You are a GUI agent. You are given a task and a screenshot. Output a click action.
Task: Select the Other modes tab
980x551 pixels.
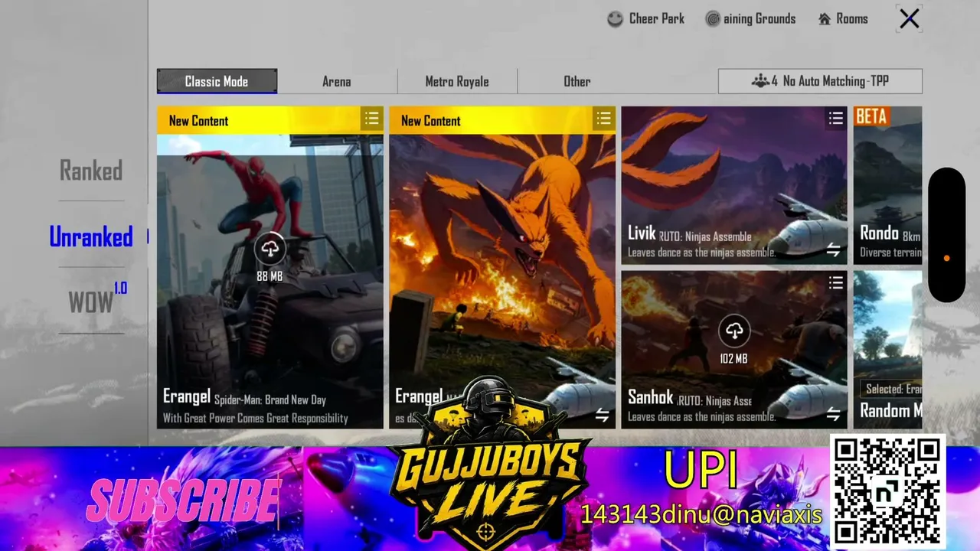577,81
